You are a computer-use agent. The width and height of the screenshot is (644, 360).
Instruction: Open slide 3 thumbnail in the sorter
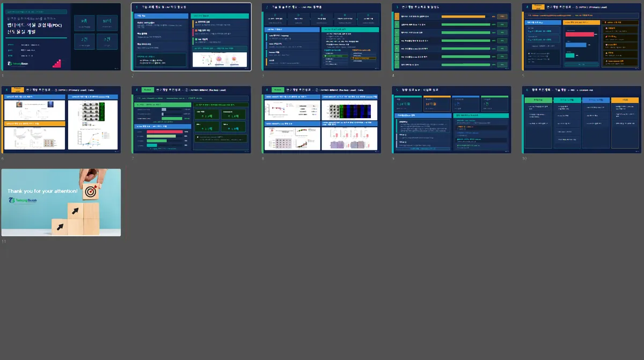click(321, 37)
